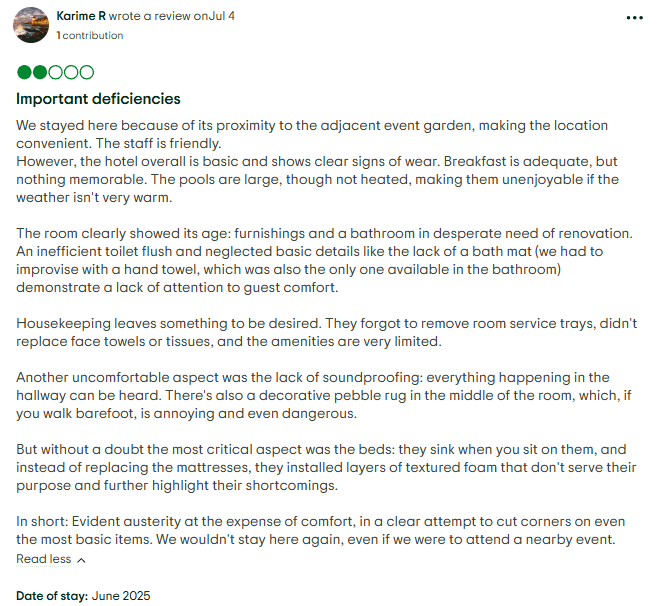Click the "1 contribution" text
Image resolution: width=660 pixels, height=606 pixels.
91,35
